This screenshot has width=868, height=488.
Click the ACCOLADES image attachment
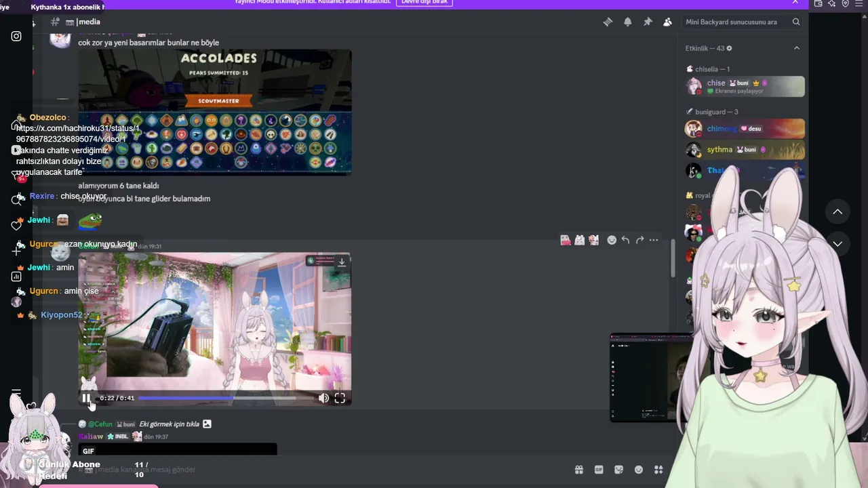[215, 112]
